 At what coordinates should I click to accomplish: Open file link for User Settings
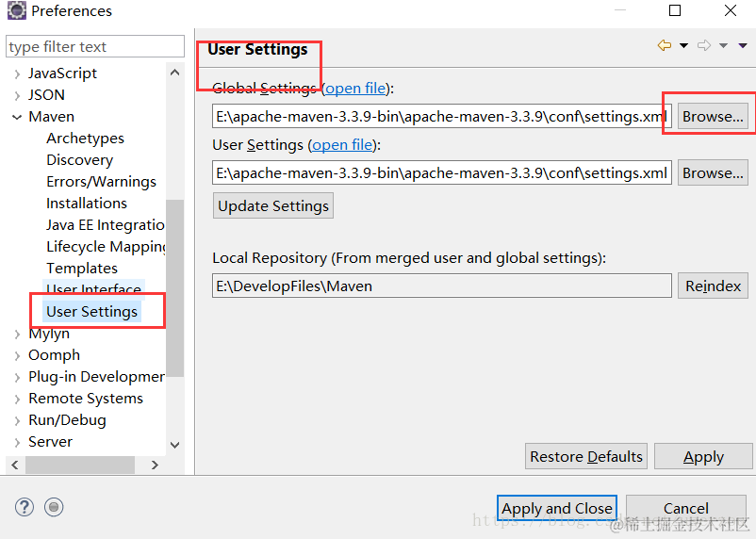(x=342, y=145)
